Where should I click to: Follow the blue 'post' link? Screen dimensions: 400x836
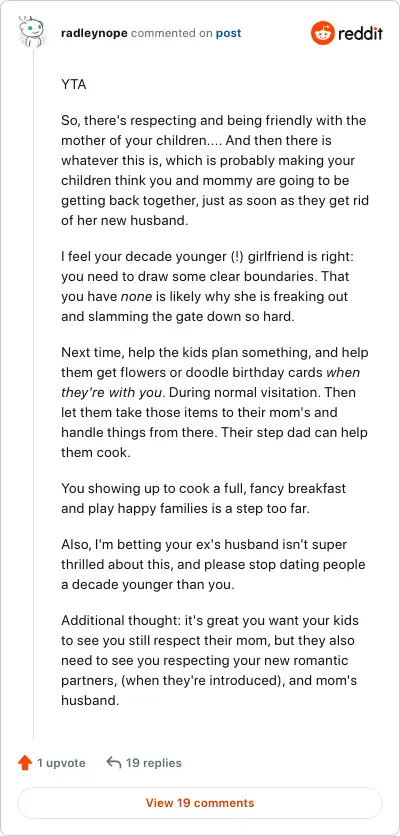pyautogui.click(x=228, y=33)
